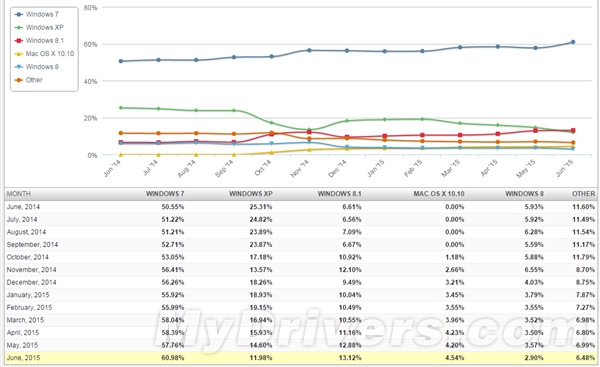This screenshot has width=600, height=367.
Task: Click the MAC OS X 10.10 column header
Action: [439, 194]
